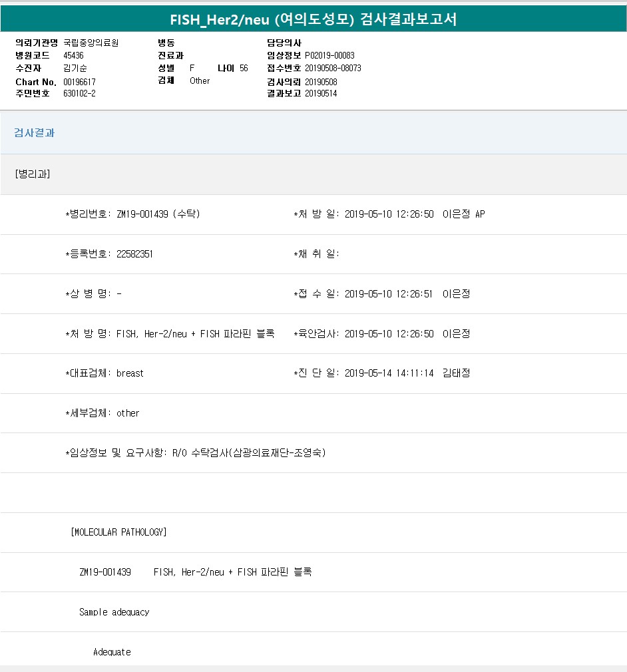Select the detailed specimen value 'other'
The width and height of the screenshot is (627, 672).
(128, 413)
